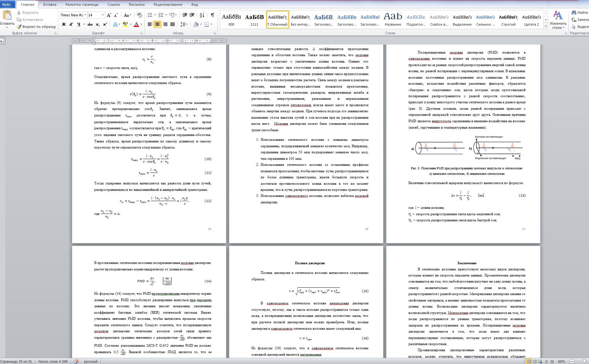The height and width of the screenshot is (364, 589).
Task: Clear formatting with the eraser icon
Action: click(139, 15)
